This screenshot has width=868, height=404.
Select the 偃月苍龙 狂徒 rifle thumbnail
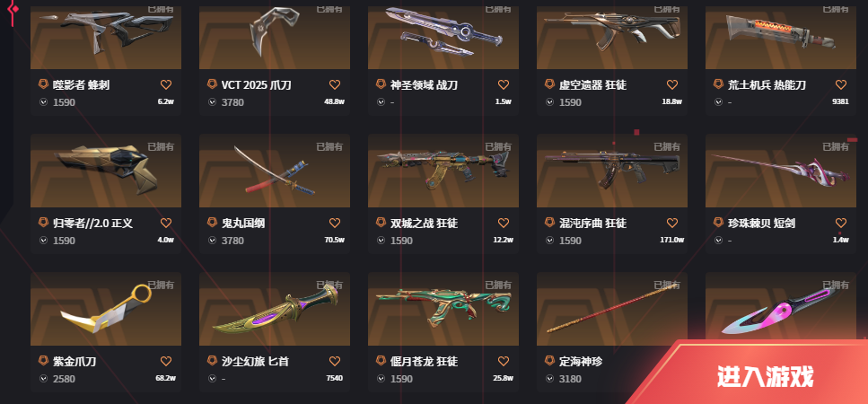coord(443,309)
